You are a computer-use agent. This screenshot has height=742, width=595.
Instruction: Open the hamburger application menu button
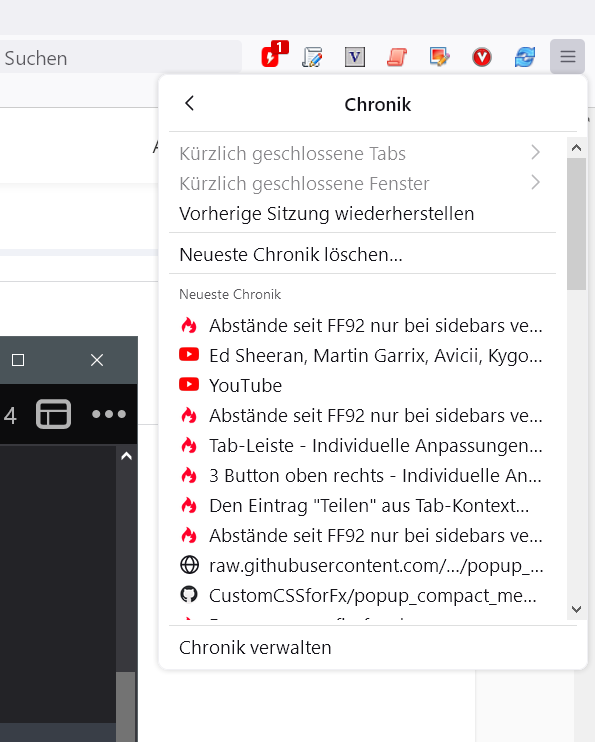[x=568, y=57]
